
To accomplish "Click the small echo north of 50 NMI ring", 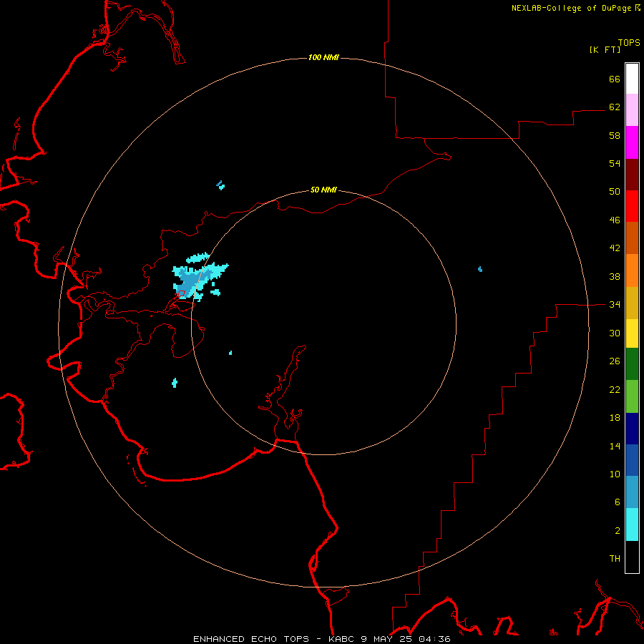I will [220, 185].
